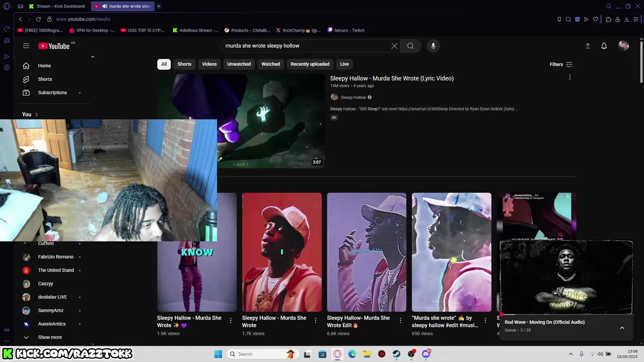
Task: Open the YouTube notifications bell
Action: (x=604, y=46)
